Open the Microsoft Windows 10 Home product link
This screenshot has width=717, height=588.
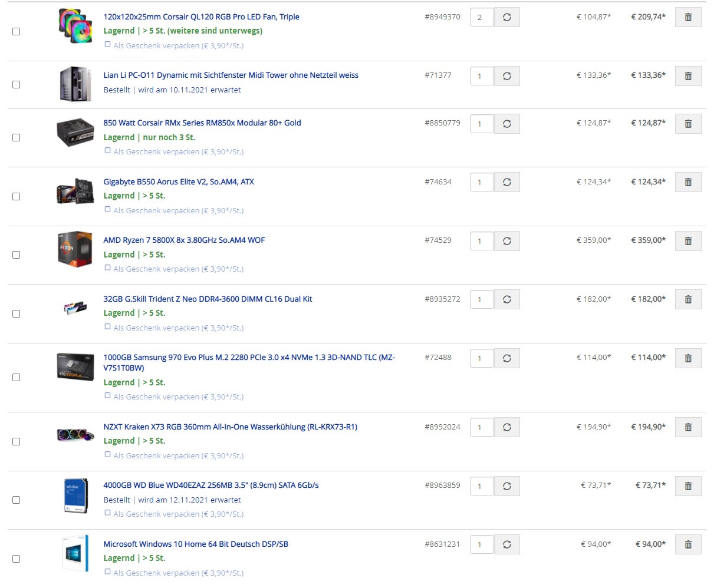[196, 544]
